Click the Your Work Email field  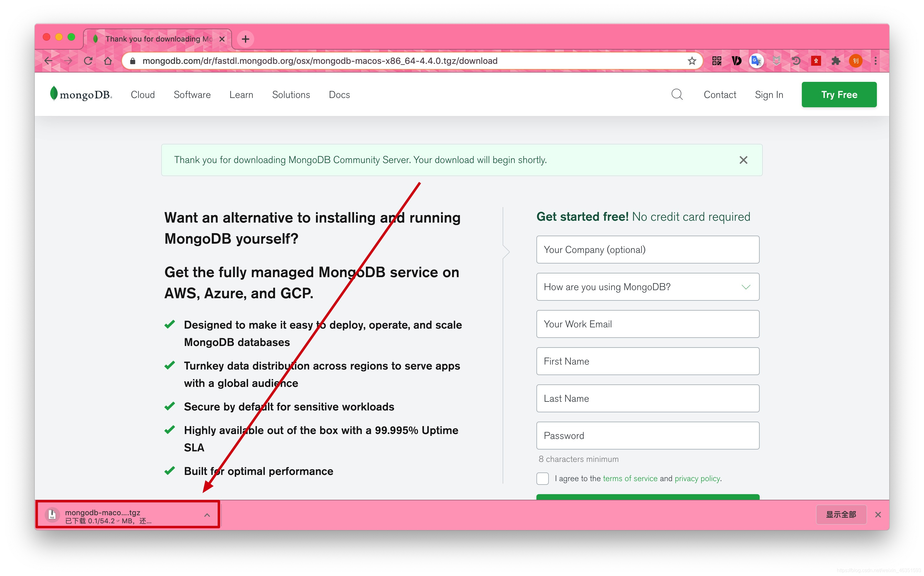pos(647,324)
